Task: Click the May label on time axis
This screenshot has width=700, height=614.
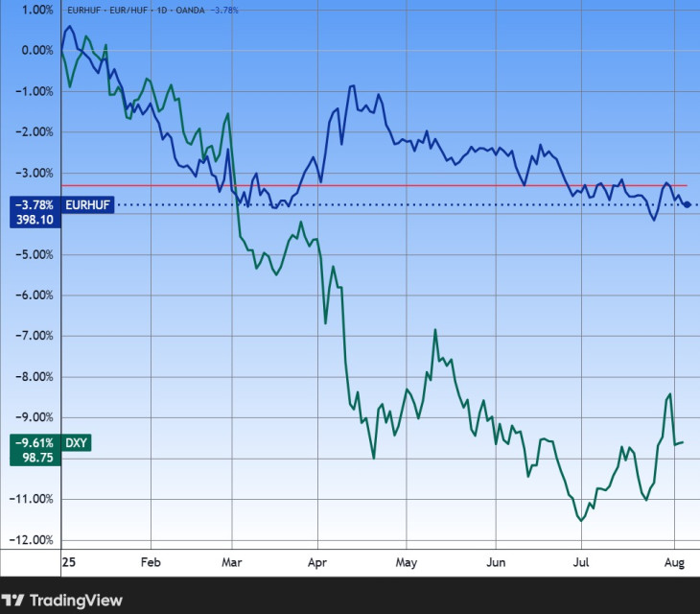Action: (x=407, y=562)
